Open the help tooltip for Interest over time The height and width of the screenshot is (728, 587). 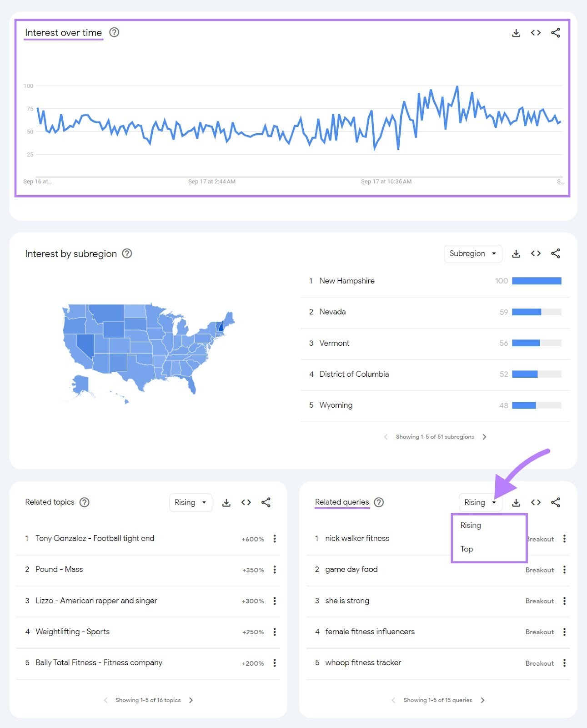click(114, 32)
